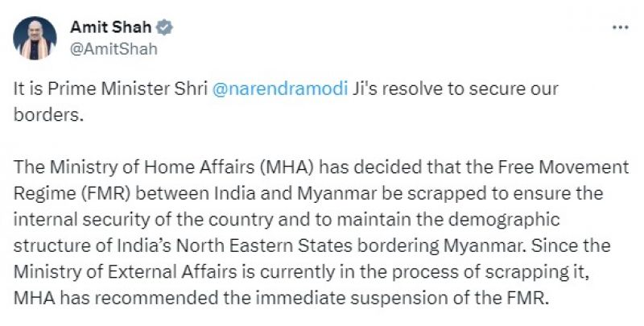Open Amit Shah's profile picture

35,38
